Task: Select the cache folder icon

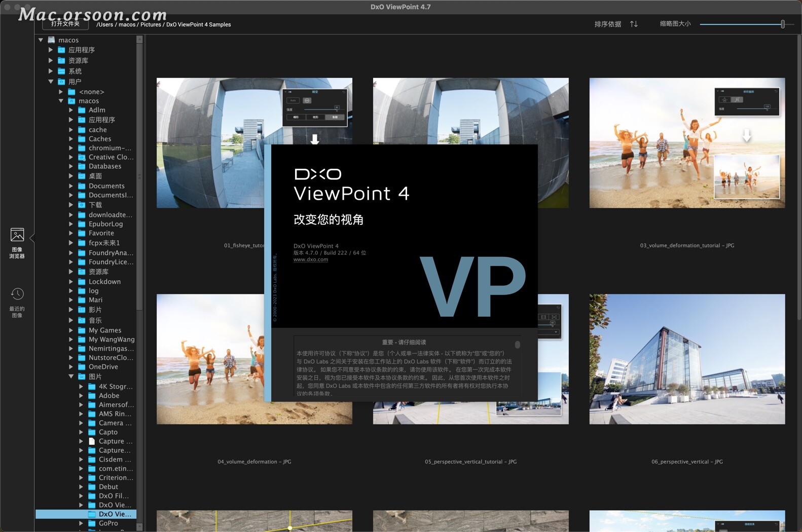Action: [x=82, y=130]
